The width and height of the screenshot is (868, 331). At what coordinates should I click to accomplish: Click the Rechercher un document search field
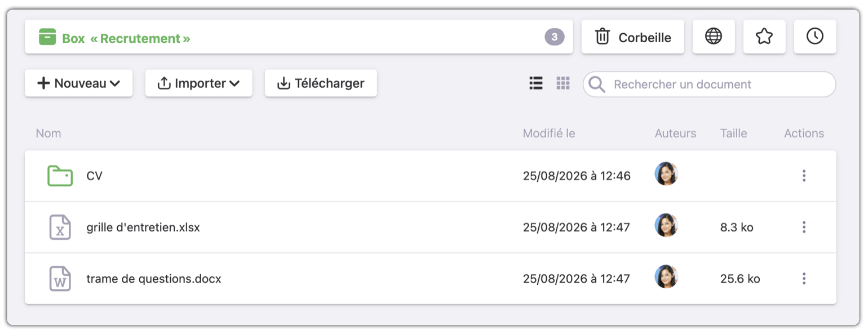(x=710, y=84)
